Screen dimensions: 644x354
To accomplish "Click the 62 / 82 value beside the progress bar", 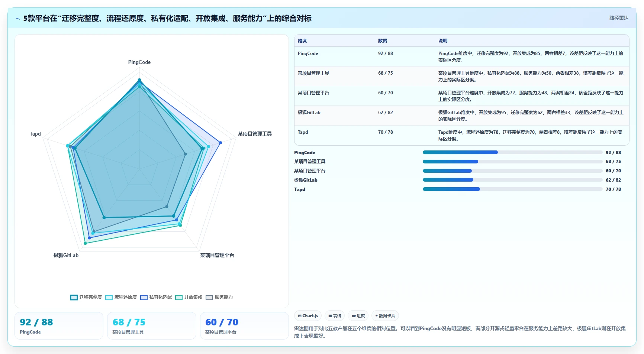I will click(x=613, y=180).
